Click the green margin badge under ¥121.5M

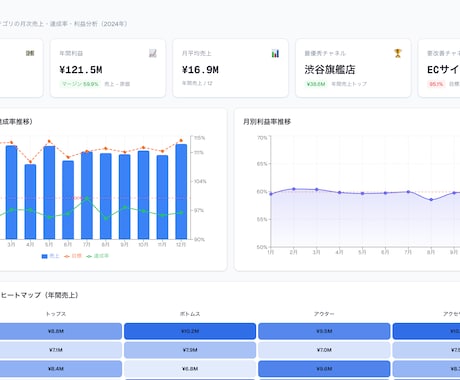click(x=80, y=84)
